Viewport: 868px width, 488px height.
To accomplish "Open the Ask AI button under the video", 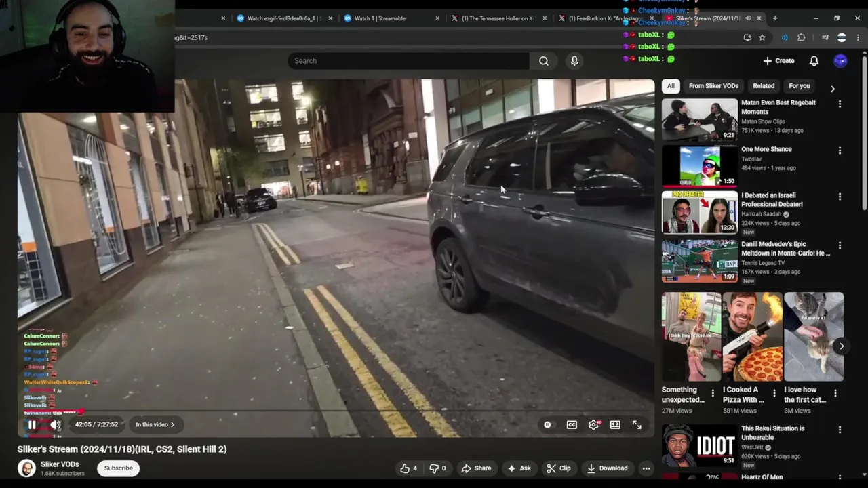I will (x=518, y=468).
